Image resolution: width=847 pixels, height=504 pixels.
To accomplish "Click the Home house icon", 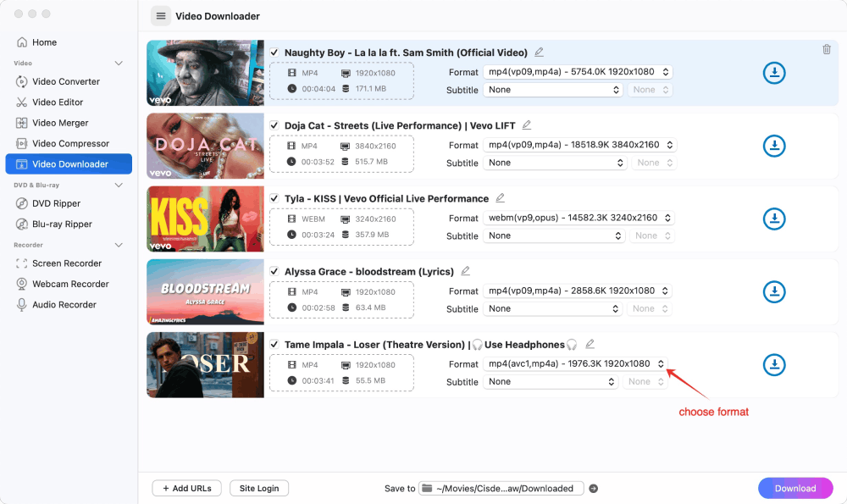I will click(x=22, y=42).
